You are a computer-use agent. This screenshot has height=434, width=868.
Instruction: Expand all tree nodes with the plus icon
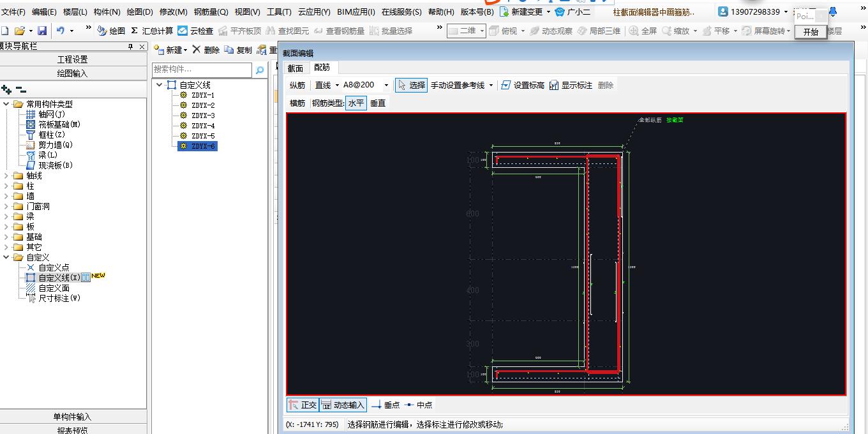point(6,90)
